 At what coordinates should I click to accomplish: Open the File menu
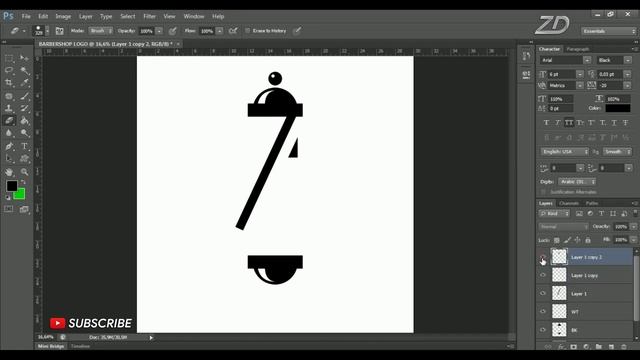(x=26, y=16)
